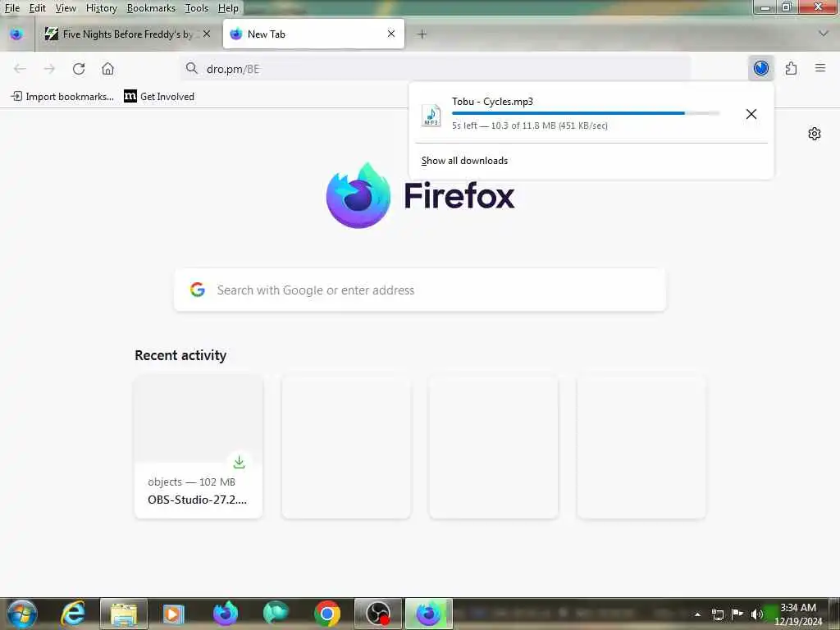Viewport: 840px width, 630px height.
Task: Click the Tobu - Cycles.mp3 download progress bar
Action: tap(586, 113)
